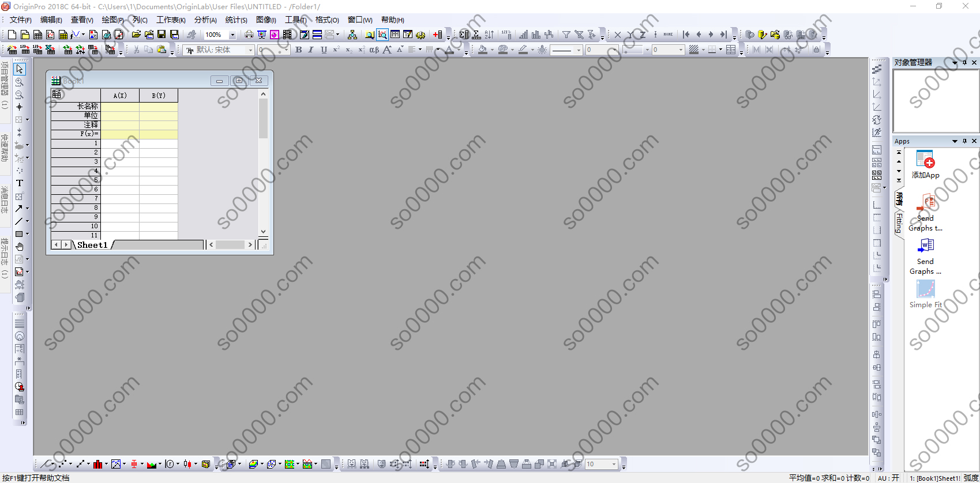Select the Zoom In magnifier tool
The height and width of the screenshot is (483, 980).
coord(20,82)
